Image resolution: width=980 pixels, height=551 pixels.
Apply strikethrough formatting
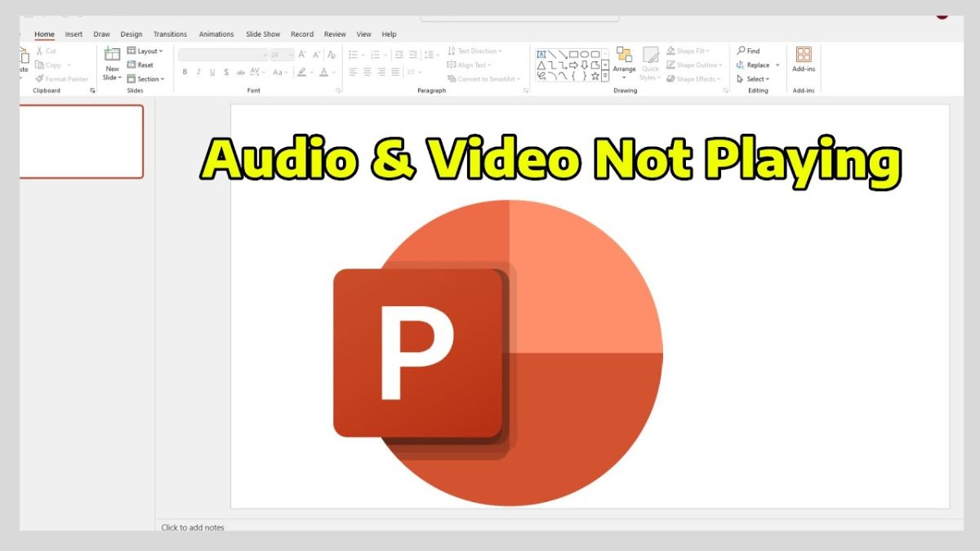point(225,72)
